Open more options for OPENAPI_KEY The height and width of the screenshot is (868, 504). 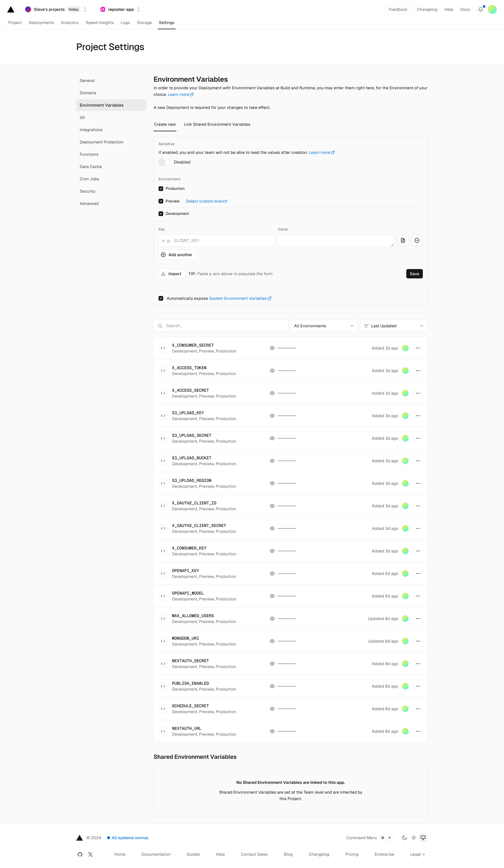point(418,573)
